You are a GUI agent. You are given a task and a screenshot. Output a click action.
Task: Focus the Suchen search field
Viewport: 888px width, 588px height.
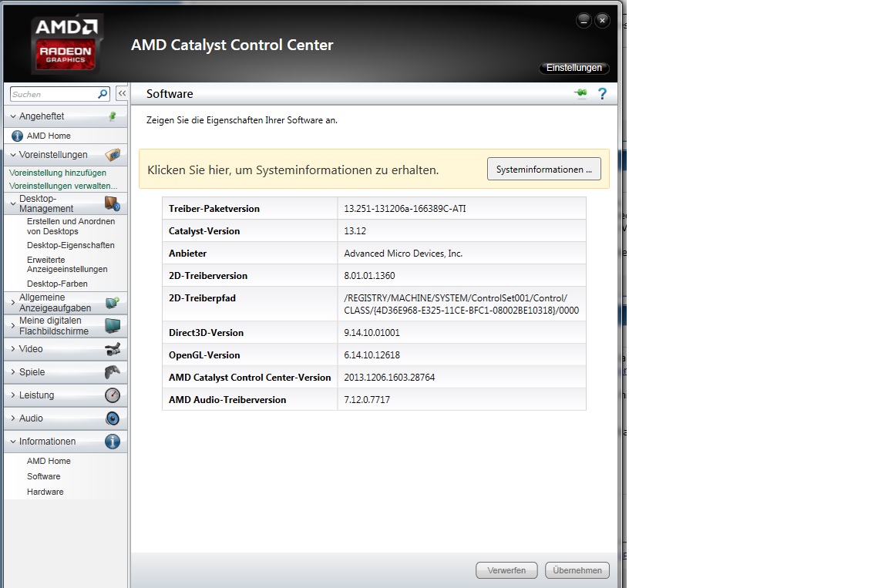(x=54, y=95)
